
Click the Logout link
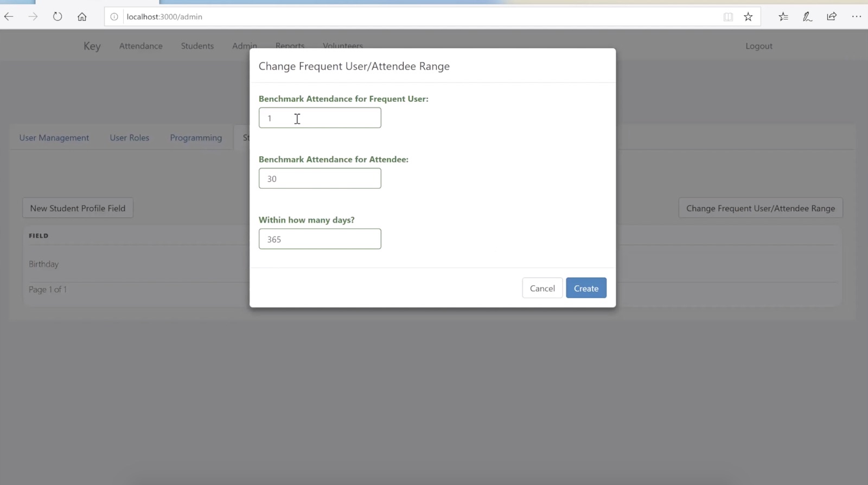(x=758, y=46)
